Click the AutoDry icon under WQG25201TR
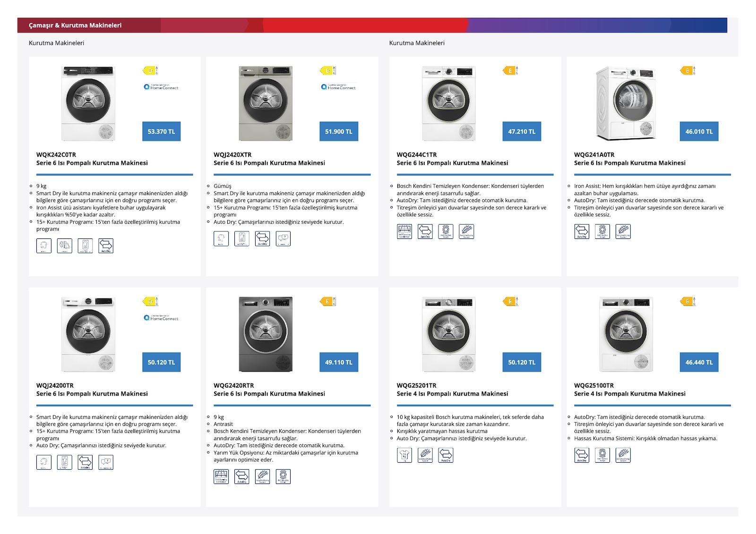This screenshot has height=534, width=756. 446,455
